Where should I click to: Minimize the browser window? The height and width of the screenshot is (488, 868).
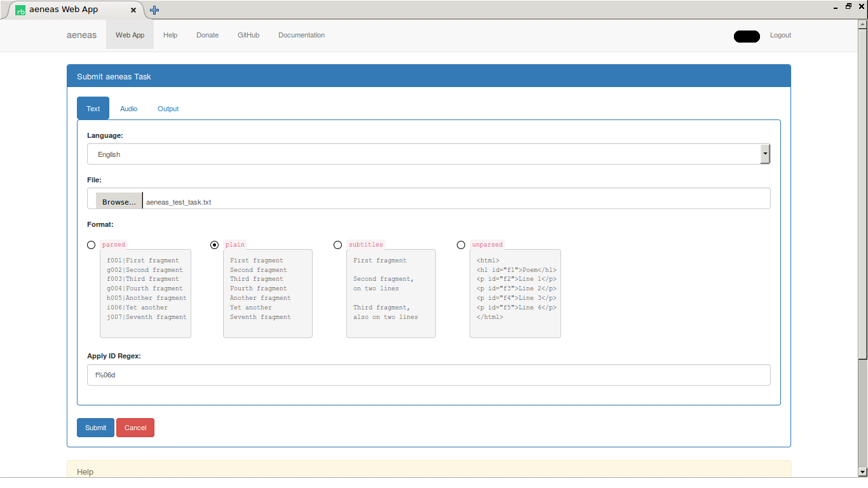coord(836,6)
